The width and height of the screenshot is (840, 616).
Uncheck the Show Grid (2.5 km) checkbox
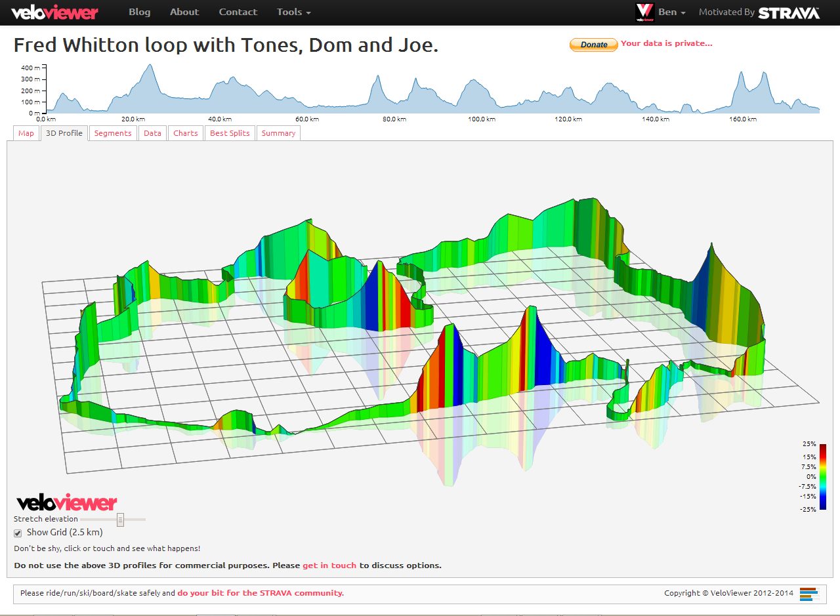point(17,533)
